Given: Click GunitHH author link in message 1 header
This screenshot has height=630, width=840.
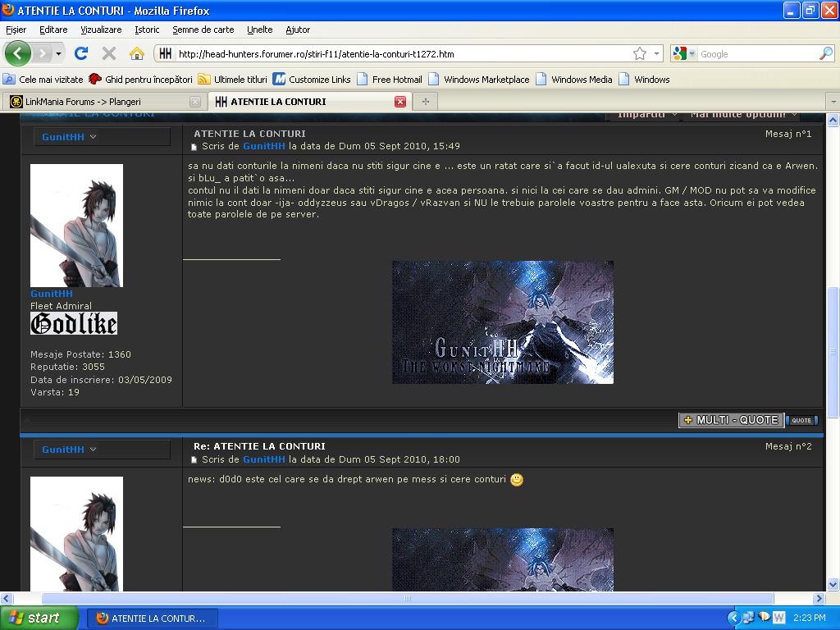Looking at the screenshot, I should [264, 146].
